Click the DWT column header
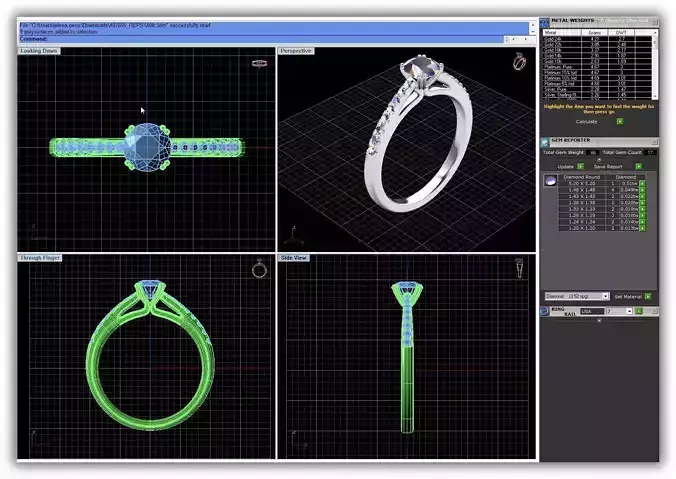The height and width of the screenshot is (479, 676). [x=621, y=32]
